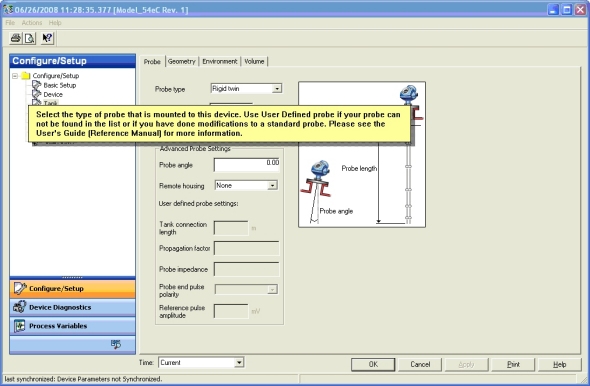Open the File menu
The image size is (590, 386).
coord(10,23)
